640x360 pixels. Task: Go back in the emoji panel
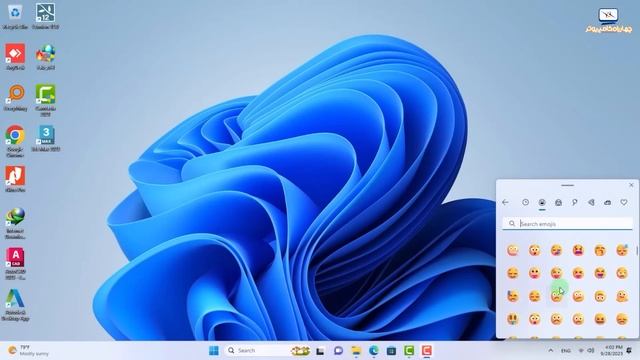pos(505,202)
